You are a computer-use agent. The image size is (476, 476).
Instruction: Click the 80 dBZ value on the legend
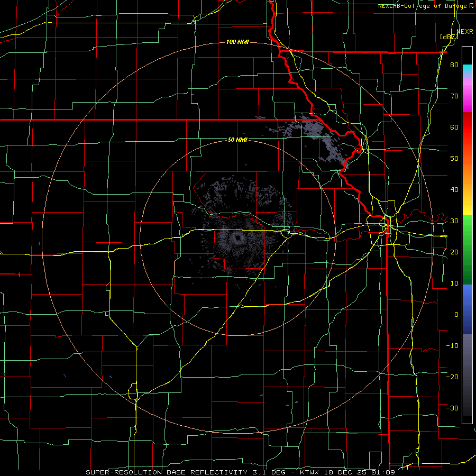coord(454,65)
